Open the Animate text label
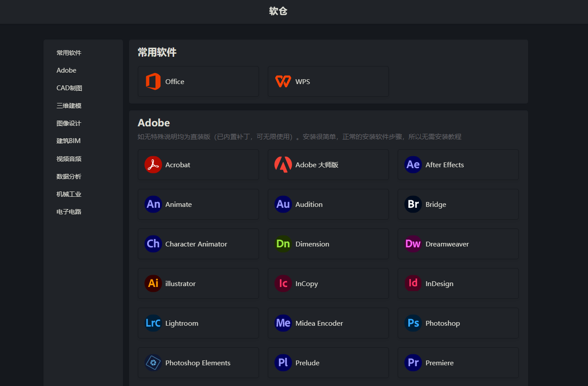Viewport: 588px width, 386px height. [178, 204]
